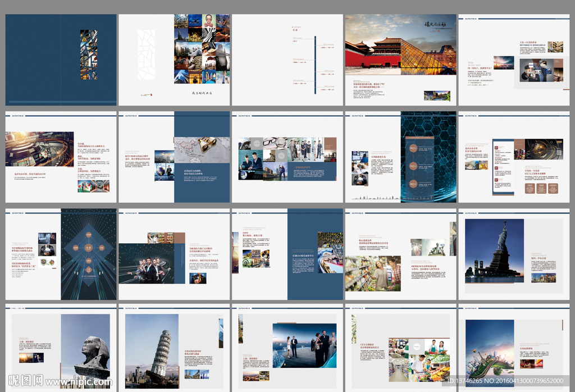Click the leftmost brown rounded square icon
This screenshot has width=575, height=392.
point(530,188)
